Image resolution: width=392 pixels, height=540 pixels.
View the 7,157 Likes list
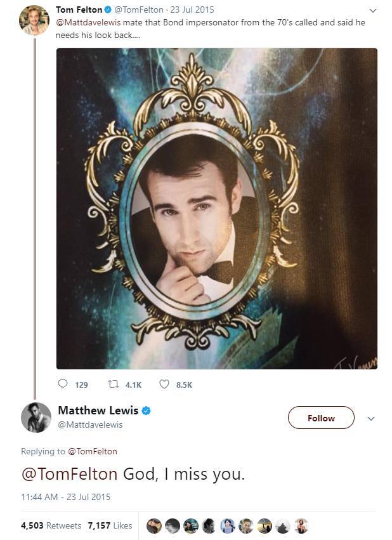[109, 525]
